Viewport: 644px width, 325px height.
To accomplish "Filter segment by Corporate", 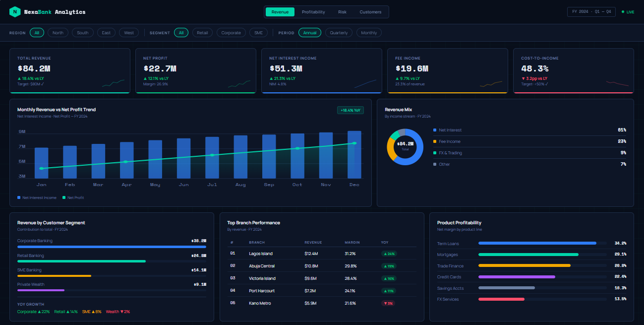I will click(x=231, y=33).
